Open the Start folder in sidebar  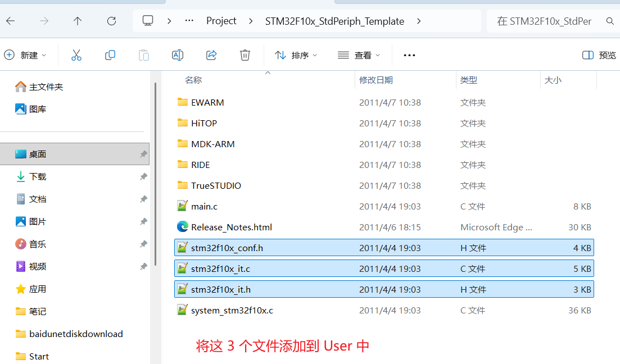coord(31,357)
